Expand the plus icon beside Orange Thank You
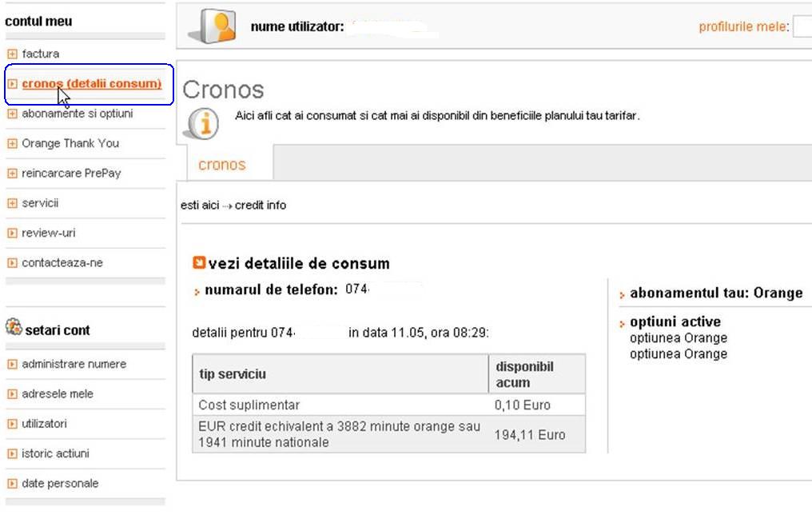 point(12,143)
